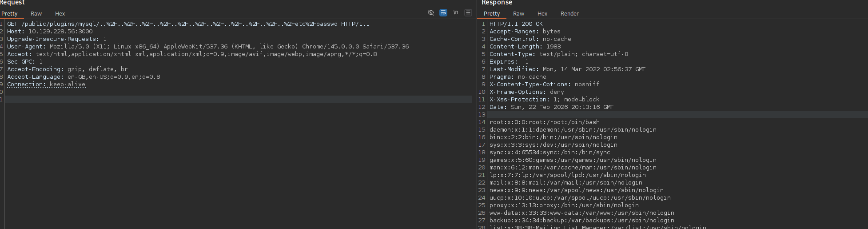Viewport: 868px width, 229px height.
Task: Click the GET request line with /etc/passwd path
Action: 188,24
